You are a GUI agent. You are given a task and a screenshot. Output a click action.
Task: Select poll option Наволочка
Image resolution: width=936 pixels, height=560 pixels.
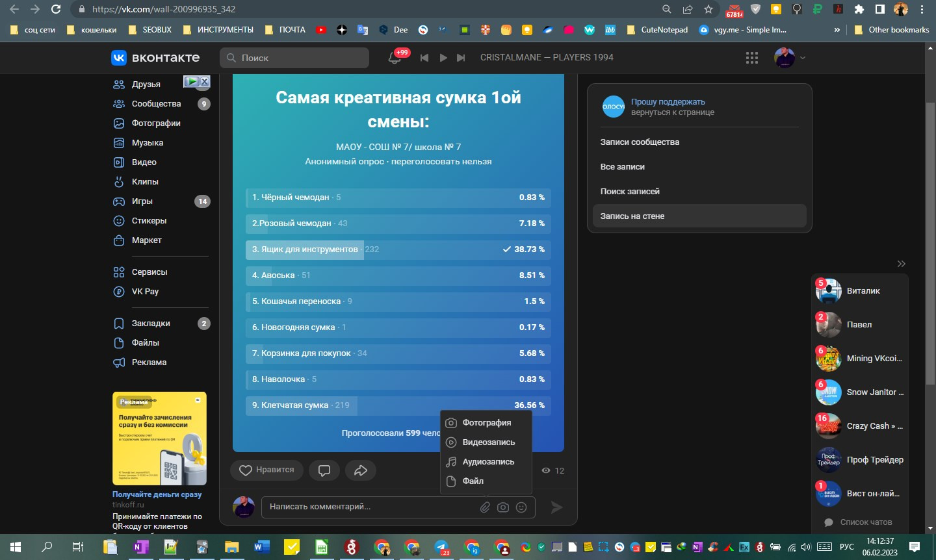click(x=398, y=379)
